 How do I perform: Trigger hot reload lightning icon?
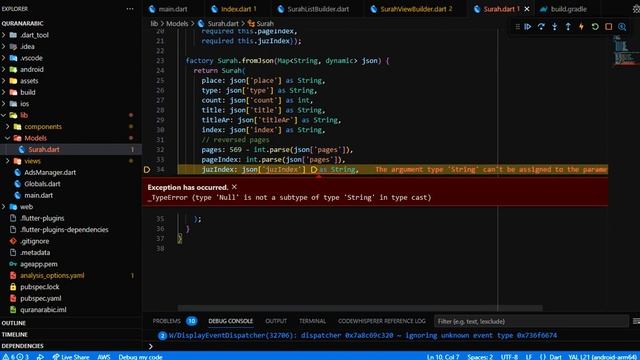point(582,27)
